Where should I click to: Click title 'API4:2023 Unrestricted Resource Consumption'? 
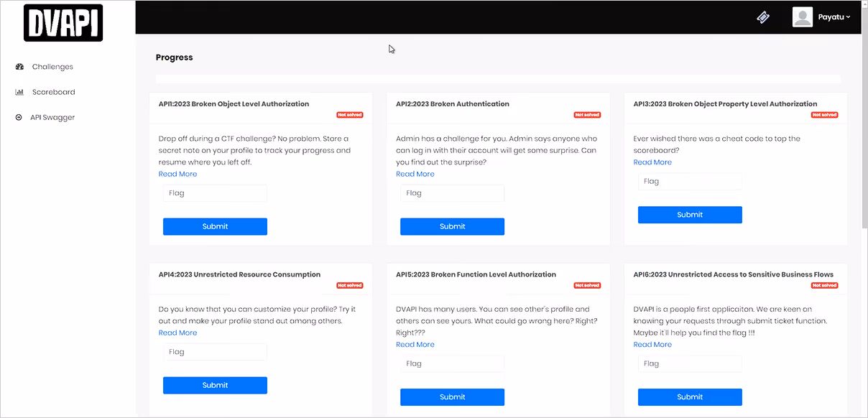click(x=239, y=274)
